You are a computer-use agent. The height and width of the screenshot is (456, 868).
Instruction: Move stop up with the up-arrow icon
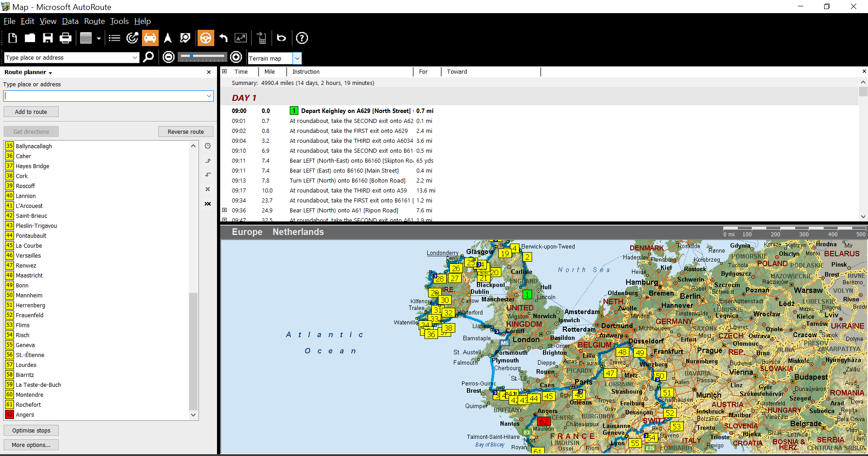coord(208,160)
